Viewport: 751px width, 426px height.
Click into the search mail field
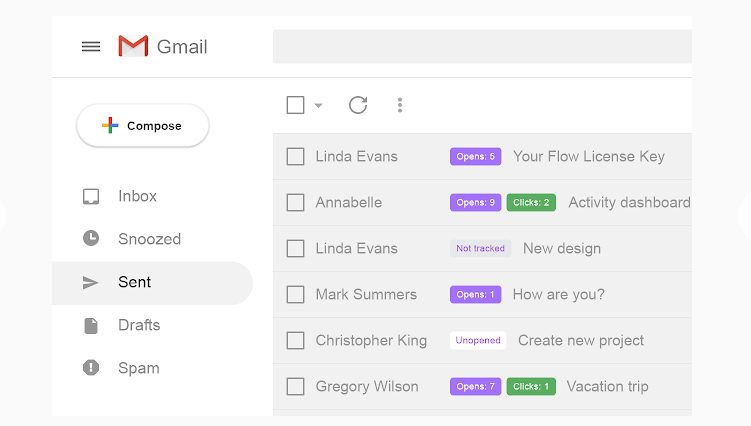480,47
